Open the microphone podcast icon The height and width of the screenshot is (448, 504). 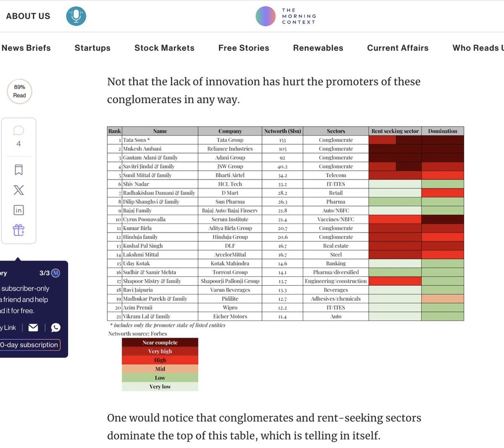click(76, 16)
